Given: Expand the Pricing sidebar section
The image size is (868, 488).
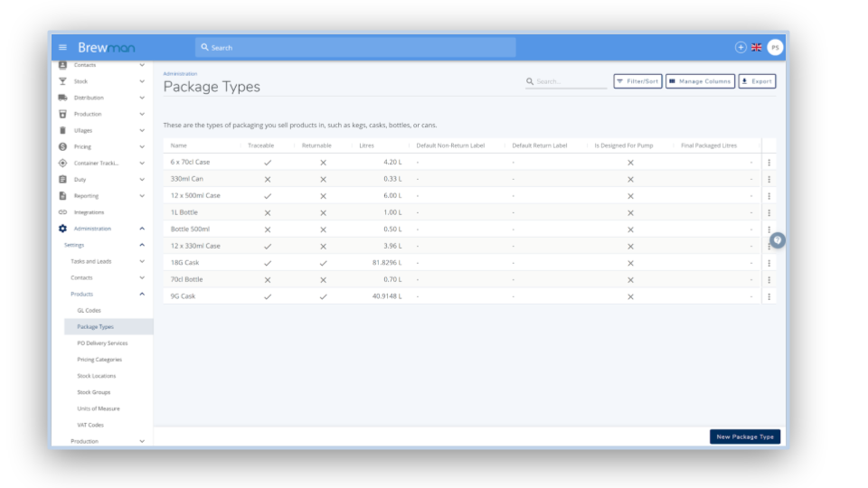Looking at the screenshot, I should click(142, 146).
